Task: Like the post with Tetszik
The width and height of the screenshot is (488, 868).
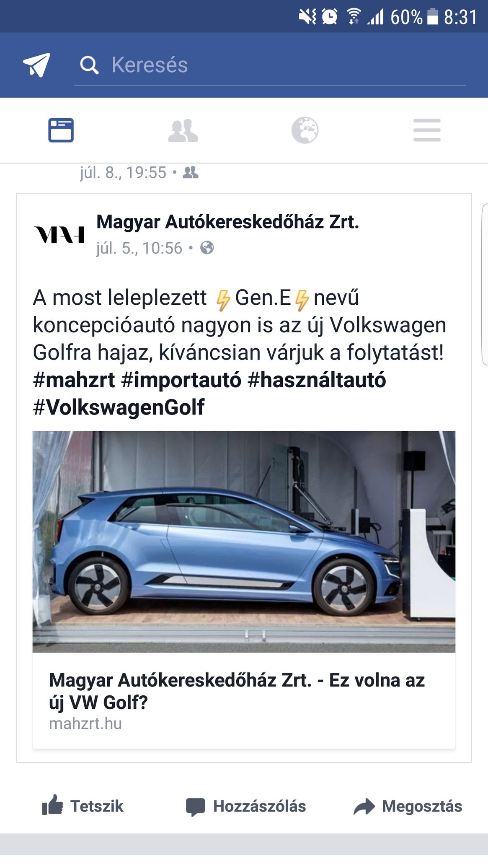Action: click(x=83, y=806)
